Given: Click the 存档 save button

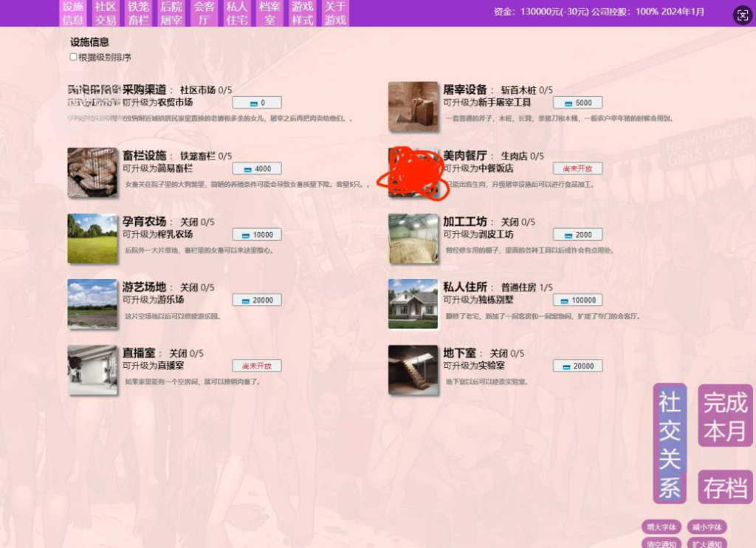Looking at the screenshot, I should (x=725, y=487).
